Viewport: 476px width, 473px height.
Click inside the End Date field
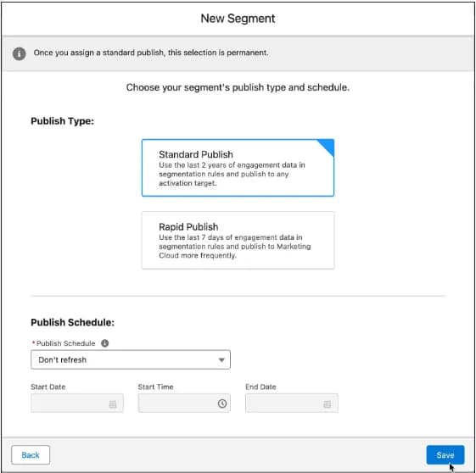click(x=291, y=403)
